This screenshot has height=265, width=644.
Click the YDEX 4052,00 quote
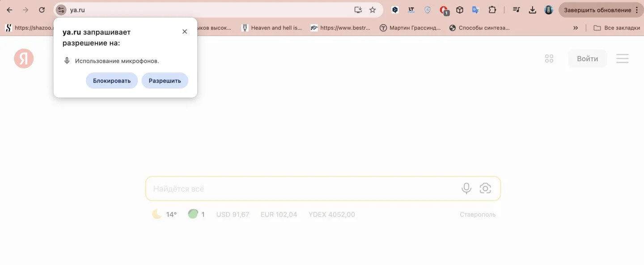[x=332, y=214]
